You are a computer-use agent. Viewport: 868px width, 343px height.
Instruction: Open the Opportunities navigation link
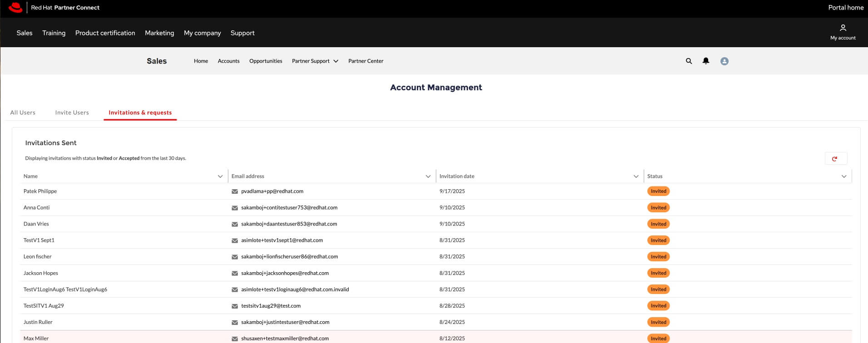[x=266, y=61]
